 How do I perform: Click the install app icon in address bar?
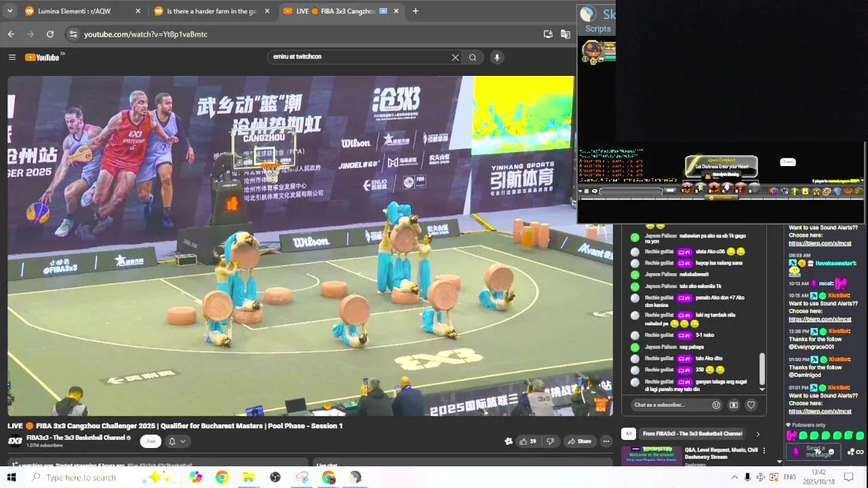pyautogui.click(x=548, y=34)
